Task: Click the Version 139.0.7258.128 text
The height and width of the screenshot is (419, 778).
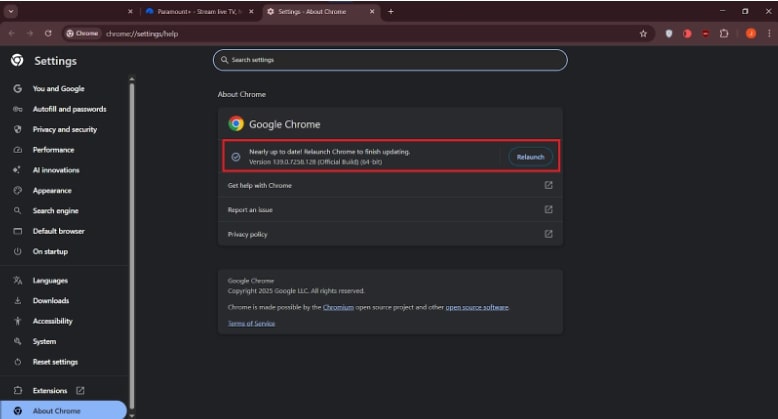Action: point(315,162)
